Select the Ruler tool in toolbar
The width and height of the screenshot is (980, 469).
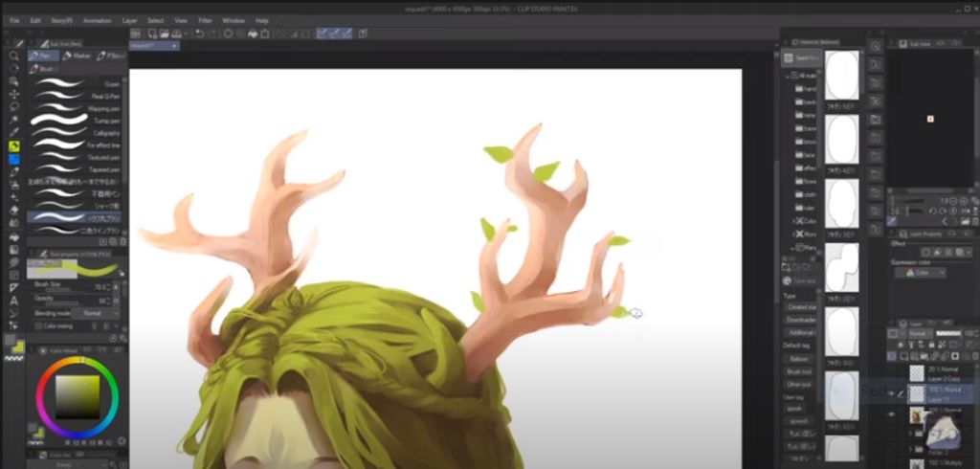(x=13, y=288)
